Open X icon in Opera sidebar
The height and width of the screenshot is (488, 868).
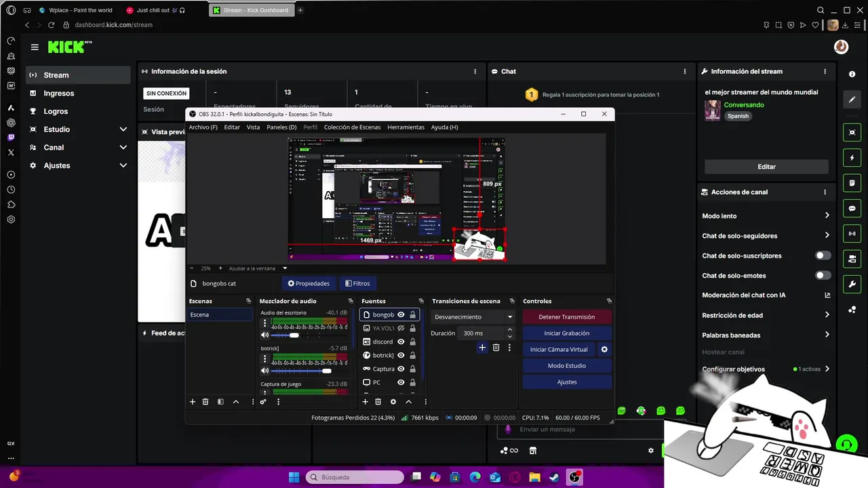[x=11, y=152]
